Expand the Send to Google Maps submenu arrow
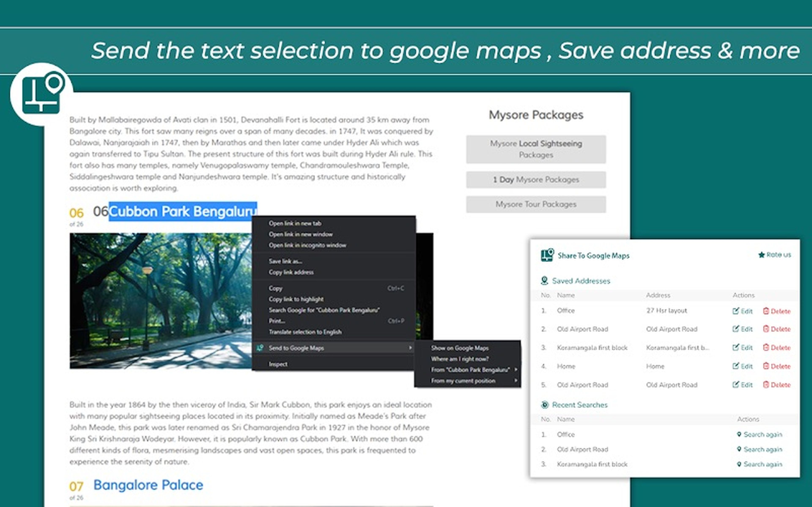 (x=410, y=348)
